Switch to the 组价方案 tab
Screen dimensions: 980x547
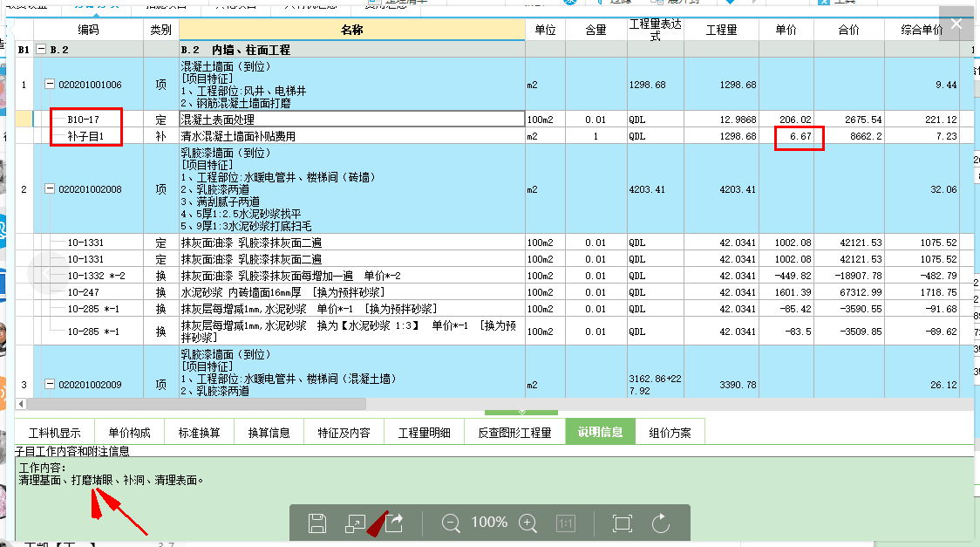[670, 433]
